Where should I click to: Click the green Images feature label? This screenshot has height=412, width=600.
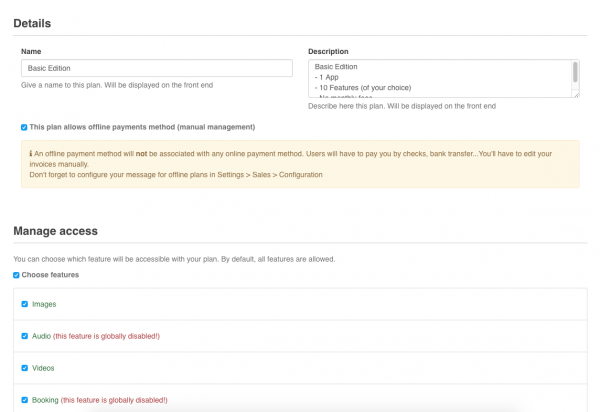coord(44,304)
